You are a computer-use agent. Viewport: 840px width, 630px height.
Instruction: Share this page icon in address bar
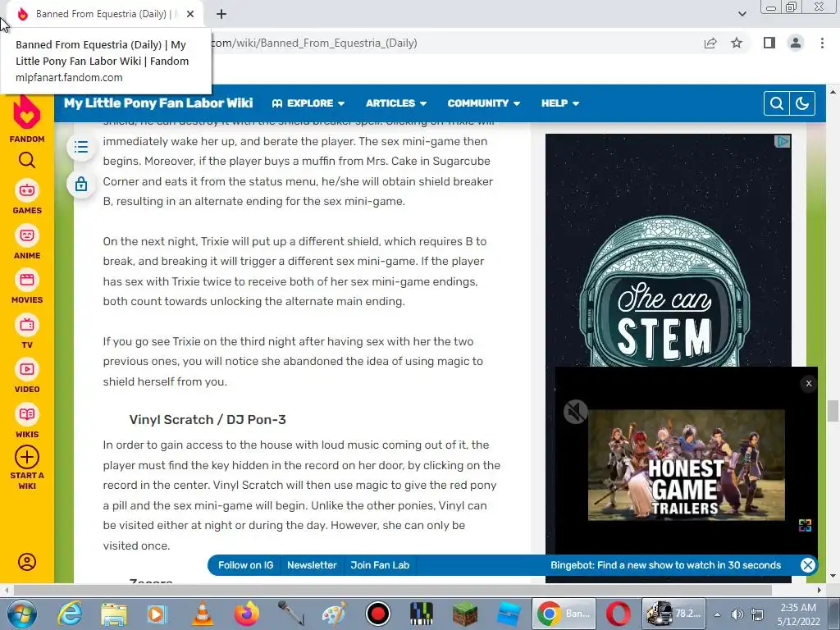coord(710,43)
